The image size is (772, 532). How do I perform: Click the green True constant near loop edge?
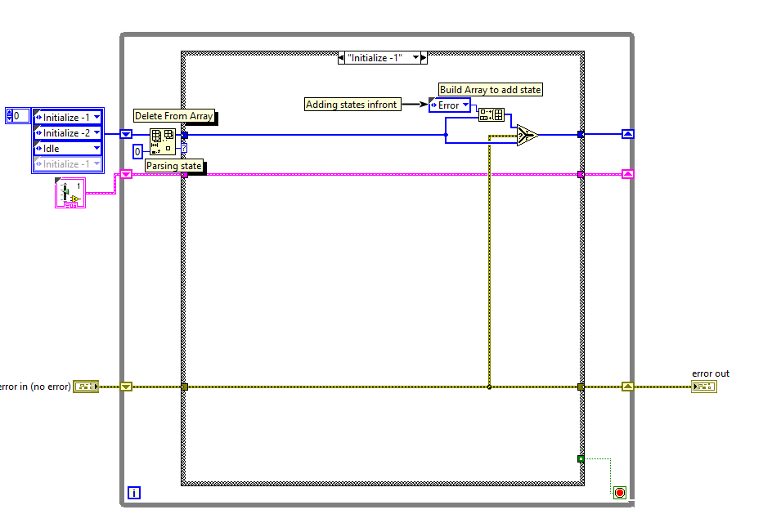click(x=580, y=458)
